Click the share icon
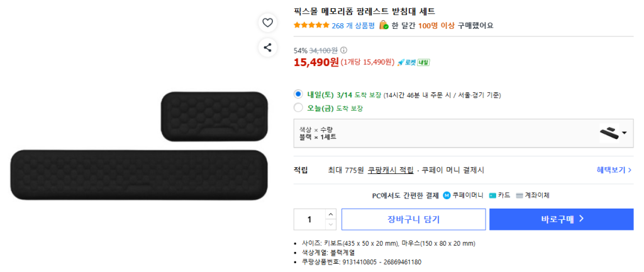The height and width of the screenshot is (272, 644). point(267,47)
